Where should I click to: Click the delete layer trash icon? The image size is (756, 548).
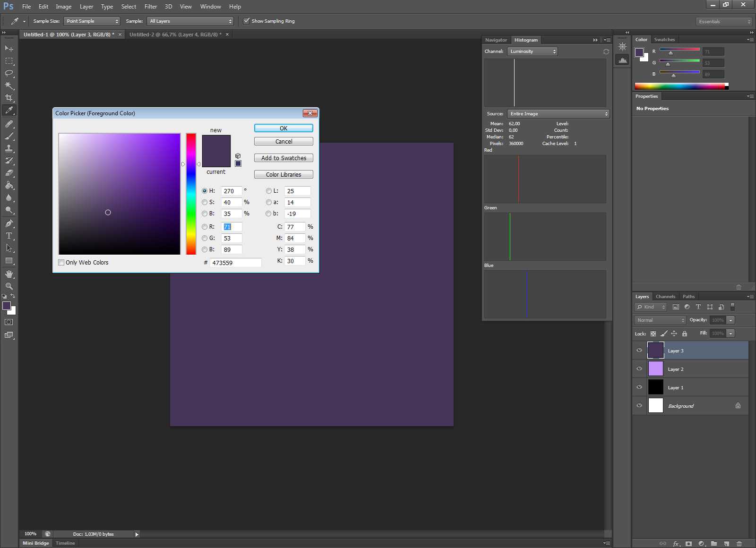(x=739, y=544)
